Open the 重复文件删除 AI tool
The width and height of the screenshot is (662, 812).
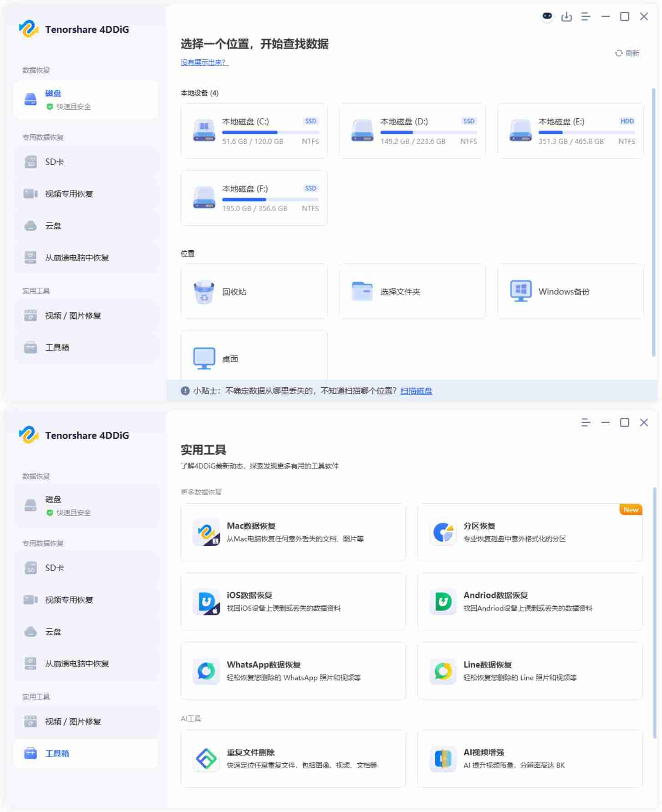pyautogui.click(x=293, y=758)
